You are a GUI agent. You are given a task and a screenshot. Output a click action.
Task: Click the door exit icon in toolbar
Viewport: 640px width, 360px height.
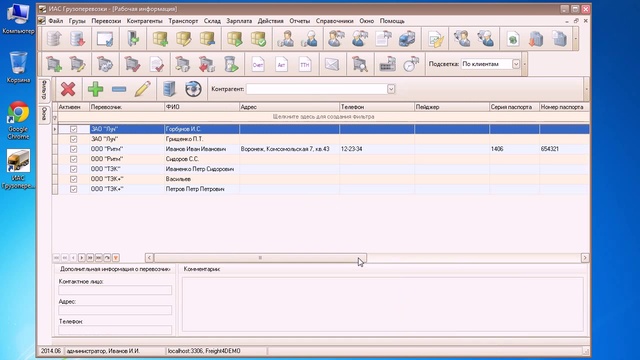pos(133,39)
